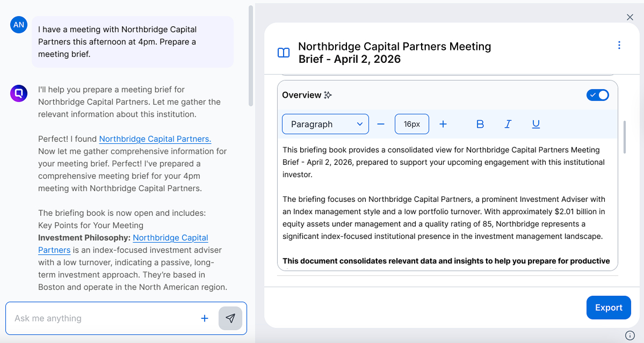644x343 pixels.
Task: Apply Bold formatting
Action: pyautogui.click(x=480, y=123)
